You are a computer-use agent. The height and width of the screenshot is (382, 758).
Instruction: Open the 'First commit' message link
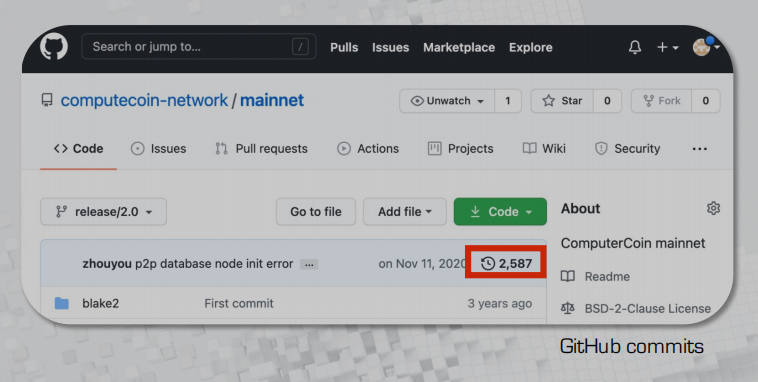(239, 304)
